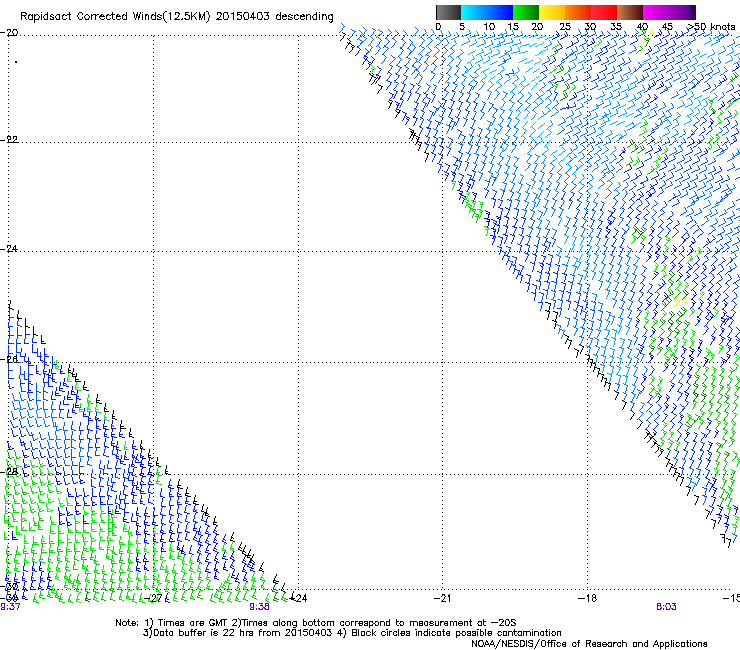Click the brown 35–40 knots legend segment

630,12
